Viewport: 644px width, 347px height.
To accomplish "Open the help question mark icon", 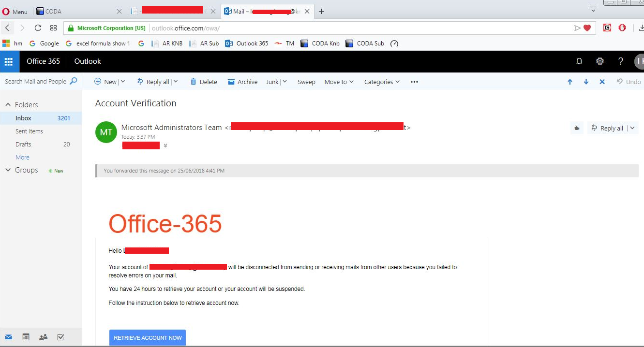I will [x=621, y=61].
